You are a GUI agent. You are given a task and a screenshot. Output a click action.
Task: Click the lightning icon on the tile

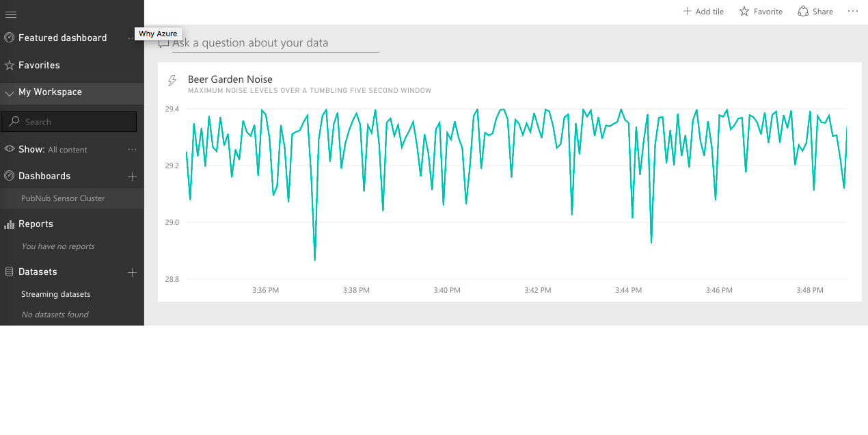click(172, 80)
